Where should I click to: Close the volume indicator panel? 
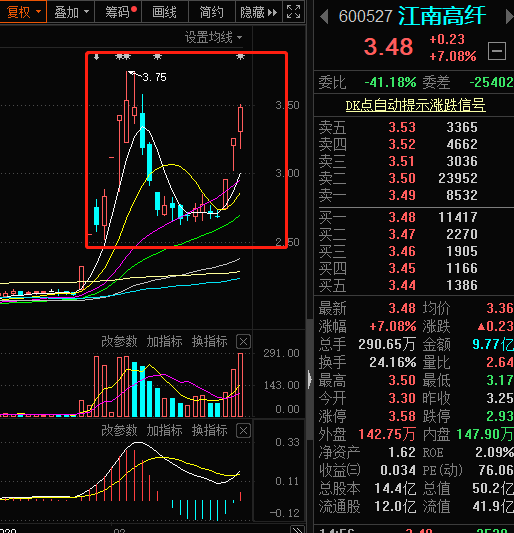point(243,342)
